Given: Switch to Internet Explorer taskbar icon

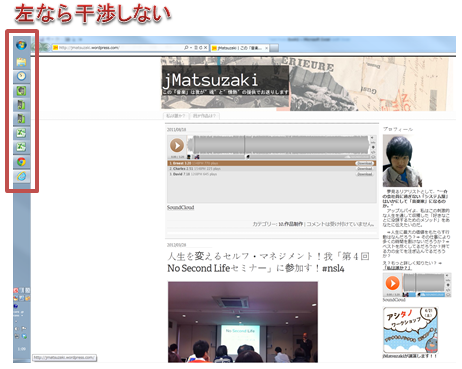Looking at the screenshot, I should [21, 176].
